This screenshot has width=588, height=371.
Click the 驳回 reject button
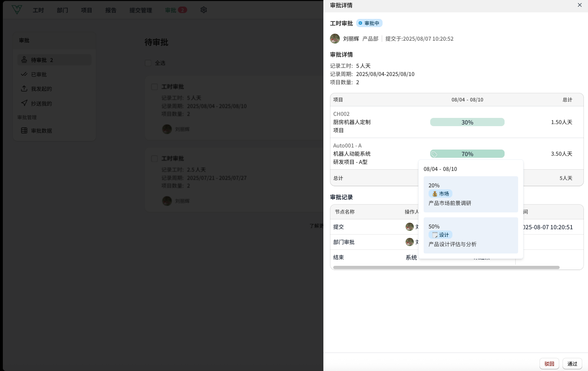tap(549, 364)
